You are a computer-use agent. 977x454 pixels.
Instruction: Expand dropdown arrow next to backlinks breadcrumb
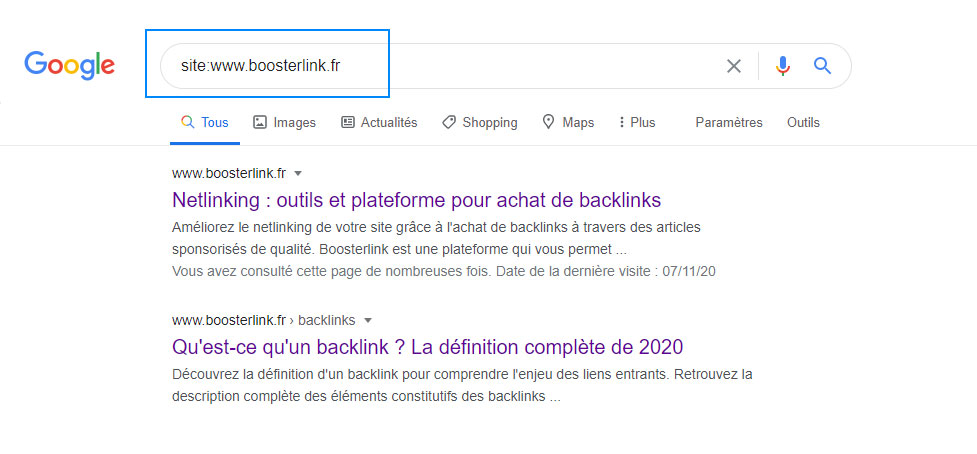tap(368, 321)
